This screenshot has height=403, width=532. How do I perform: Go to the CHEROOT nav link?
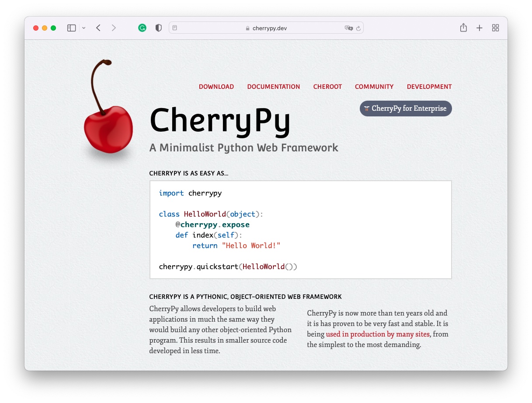(327, 87)
